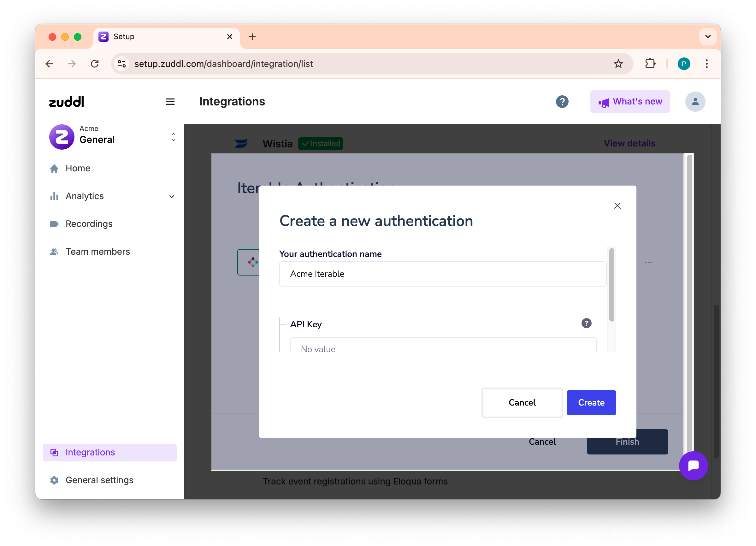Click the help question mark icon in header
Image resolution: width=756 pixels, height=546 pixels.
click(x=562, y=102)
